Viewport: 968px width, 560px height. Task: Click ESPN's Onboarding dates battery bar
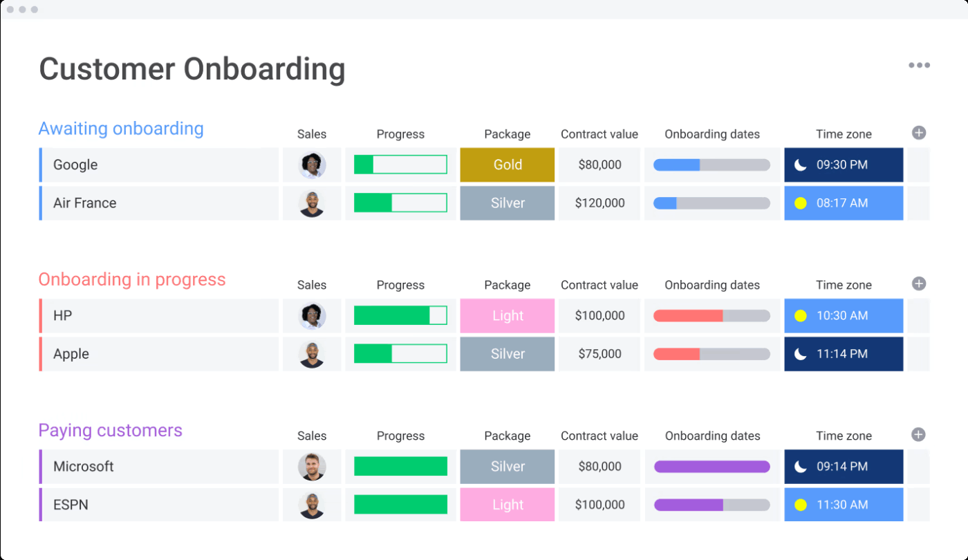(711, 505)
